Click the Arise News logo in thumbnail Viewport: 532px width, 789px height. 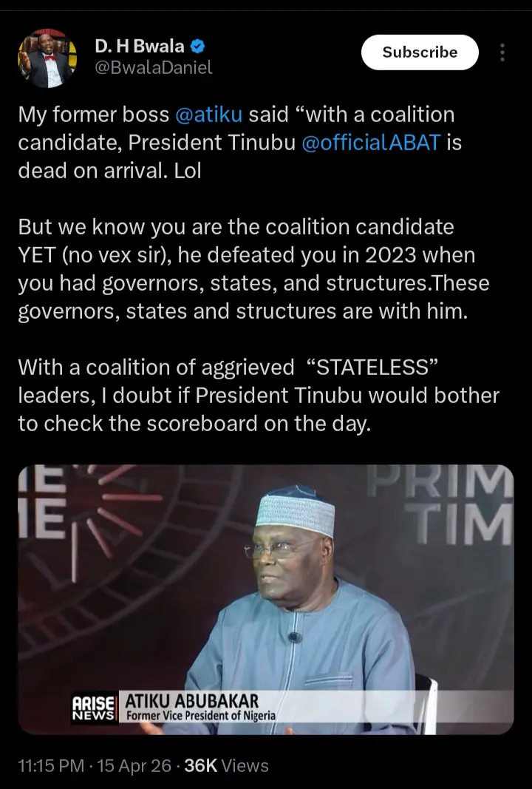point(93,708)
